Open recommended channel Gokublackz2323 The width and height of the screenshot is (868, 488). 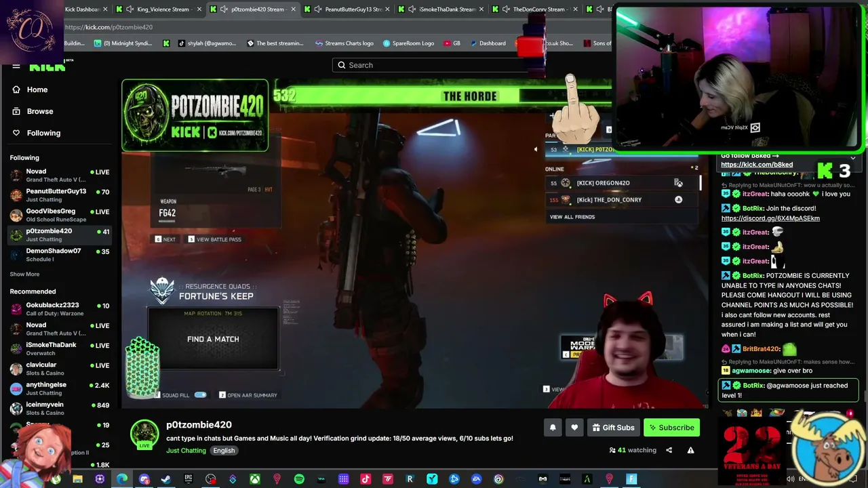click(x=60, y=309)
